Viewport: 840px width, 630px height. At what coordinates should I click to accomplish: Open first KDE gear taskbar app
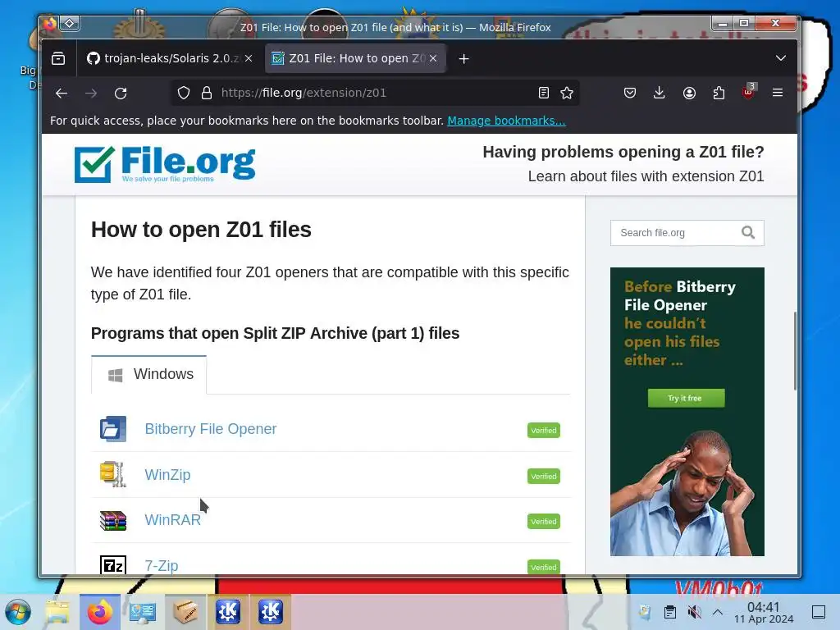[x=228, y=612]
